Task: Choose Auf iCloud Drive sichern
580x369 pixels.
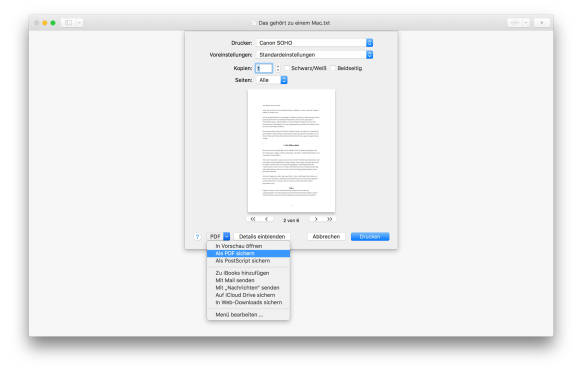Action: point(248,295)
